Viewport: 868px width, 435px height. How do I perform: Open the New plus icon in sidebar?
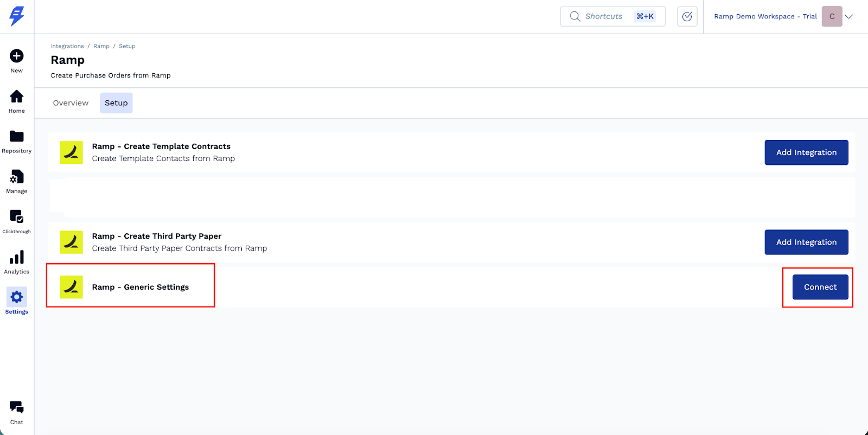(x=17, y=56)
